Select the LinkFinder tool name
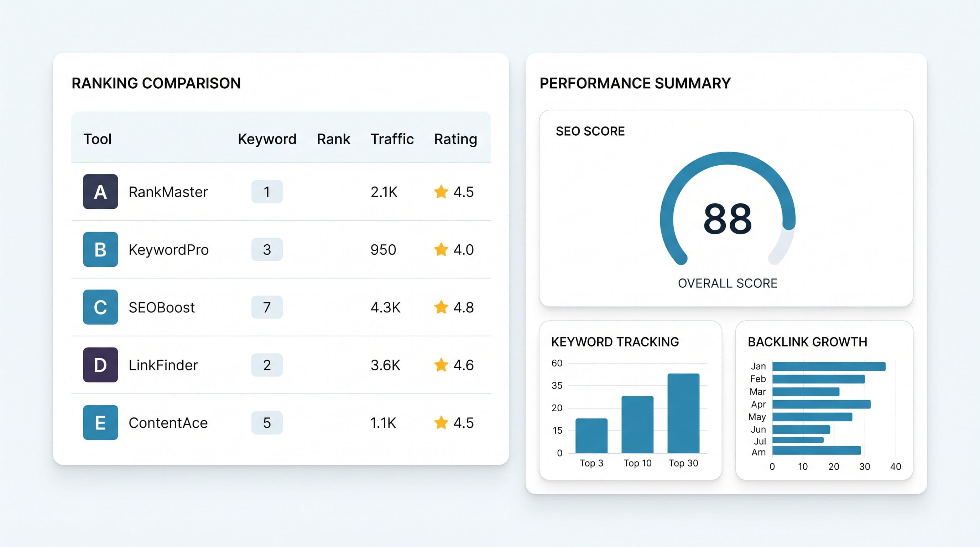The image size is (980, 547). click(x=163, y=365)
